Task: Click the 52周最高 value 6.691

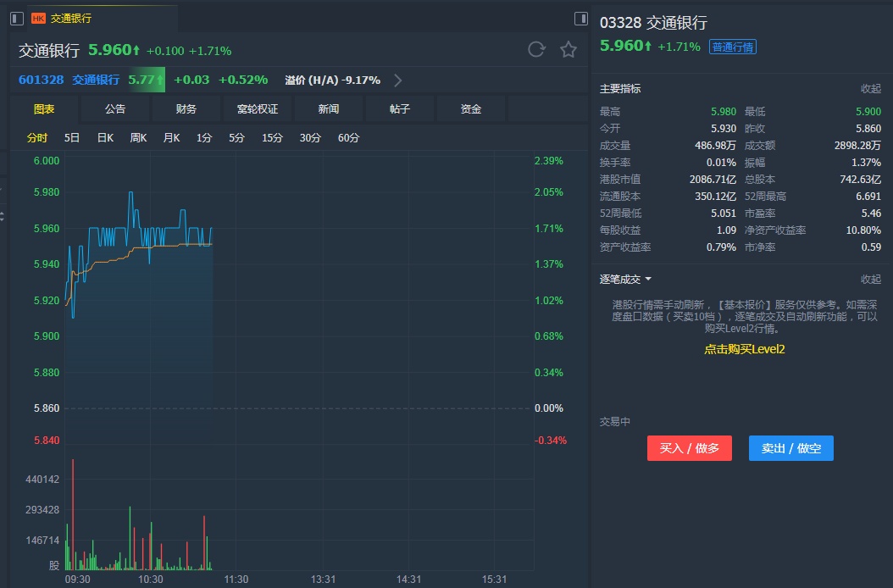Action: pos(868,197)
